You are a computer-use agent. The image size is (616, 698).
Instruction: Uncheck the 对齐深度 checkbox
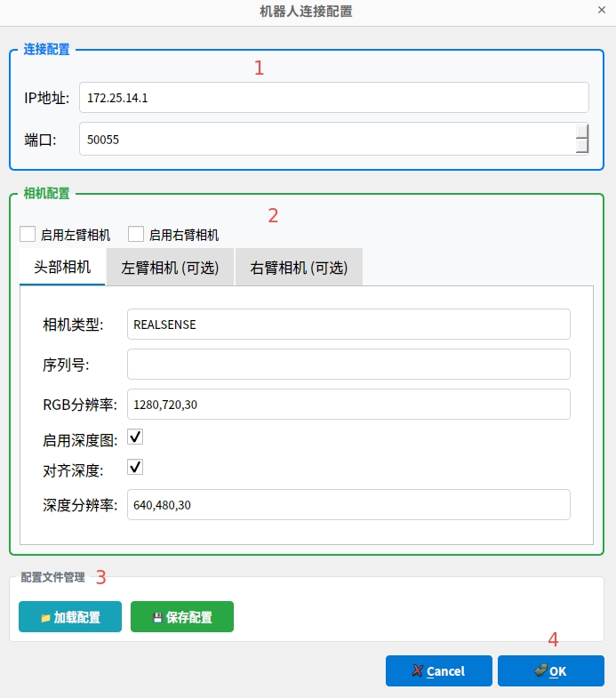coord(135,467)
